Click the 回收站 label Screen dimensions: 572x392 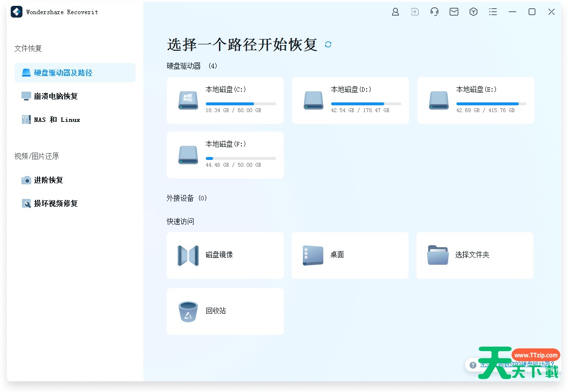point(216,311)
